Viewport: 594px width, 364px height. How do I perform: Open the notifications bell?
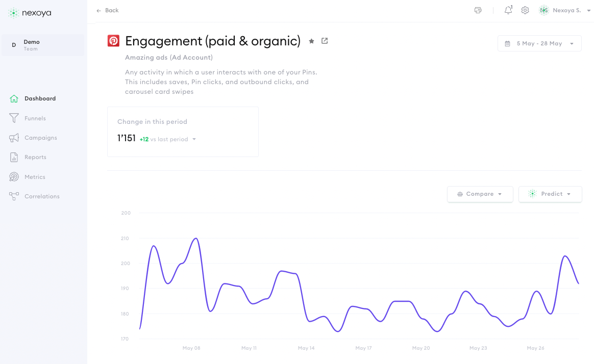point(508,10)
